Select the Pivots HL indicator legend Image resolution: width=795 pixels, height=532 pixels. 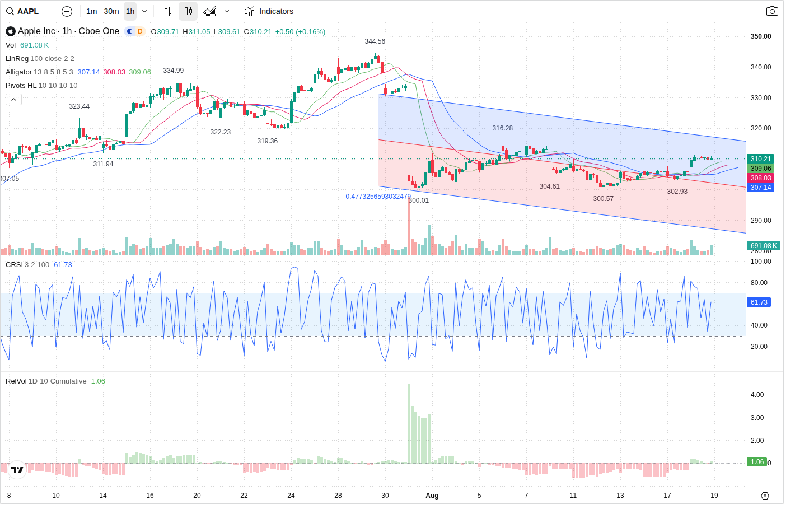(x=41, y=86)
